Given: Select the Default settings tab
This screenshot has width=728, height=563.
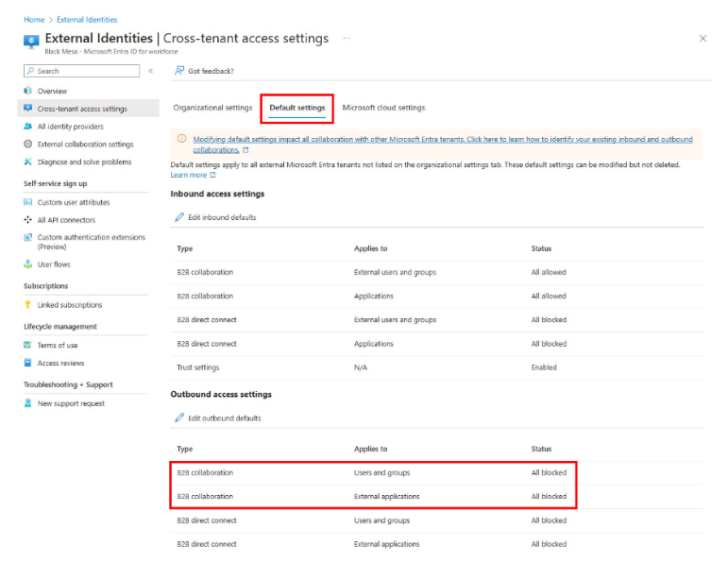Looking at the screenshot, I should tap(297, 108).
